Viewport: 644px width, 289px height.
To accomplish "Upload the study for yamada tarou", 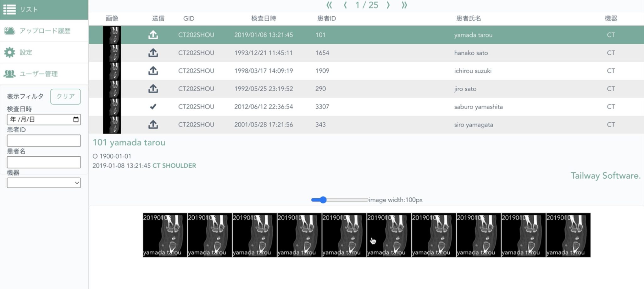I will tap(153, 35).
